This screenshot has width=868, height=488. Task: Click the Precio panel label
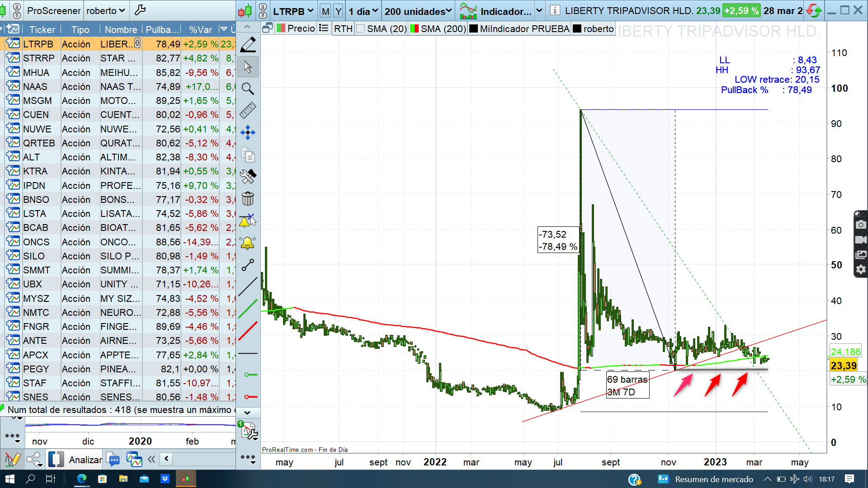(301, 28)
